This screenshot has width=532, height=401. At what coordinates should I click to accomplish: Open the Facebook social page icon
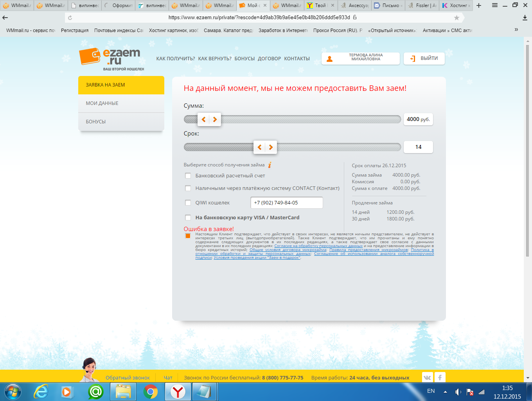(440, 378)
